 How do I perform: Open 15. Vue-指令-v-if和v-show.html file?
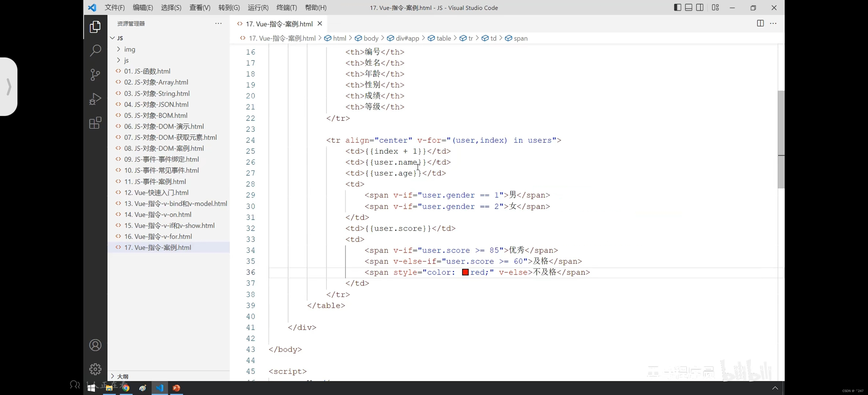(169, 225)
